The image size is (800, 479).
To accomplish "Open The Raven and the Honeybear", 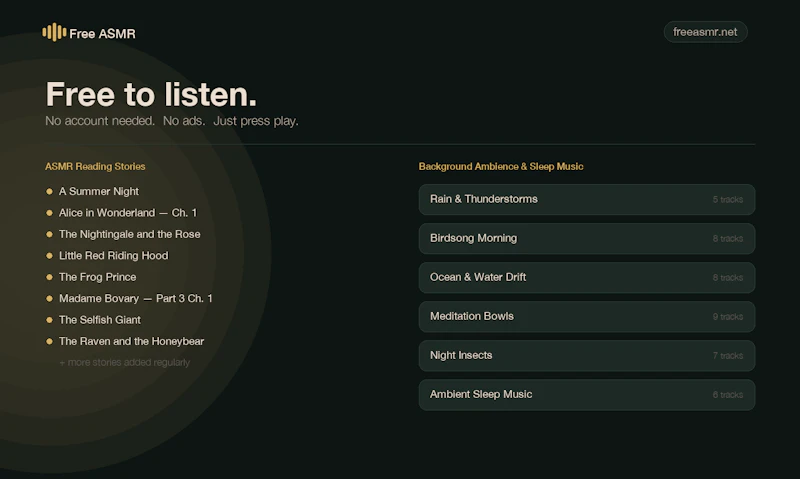I will 131,341.
